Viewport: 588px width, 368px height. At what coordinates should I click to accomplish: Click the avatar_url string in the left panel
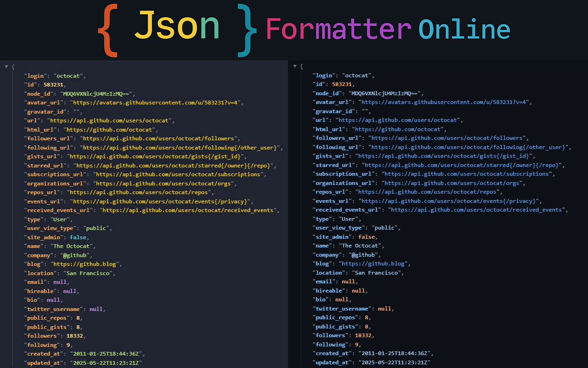coord(156,103)
